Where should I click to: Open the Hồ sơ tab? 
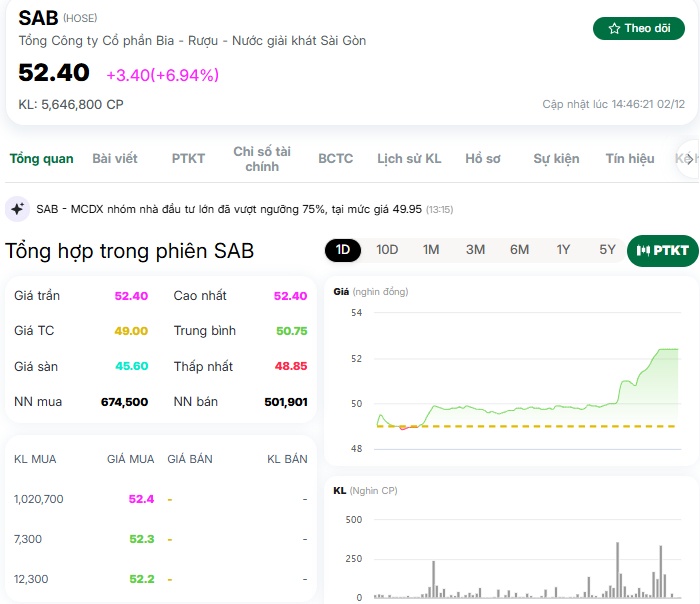click(x=483, y=159)
